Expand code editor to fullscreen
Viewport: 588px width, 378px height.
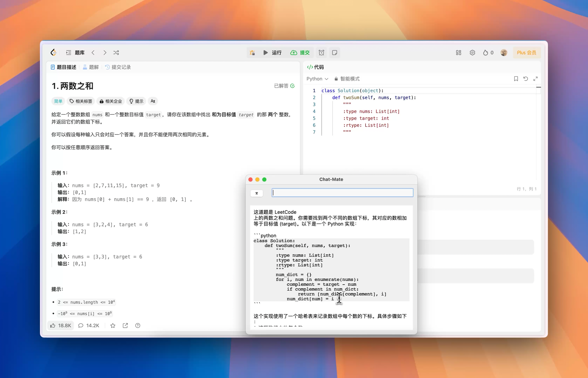coord(535,79)
